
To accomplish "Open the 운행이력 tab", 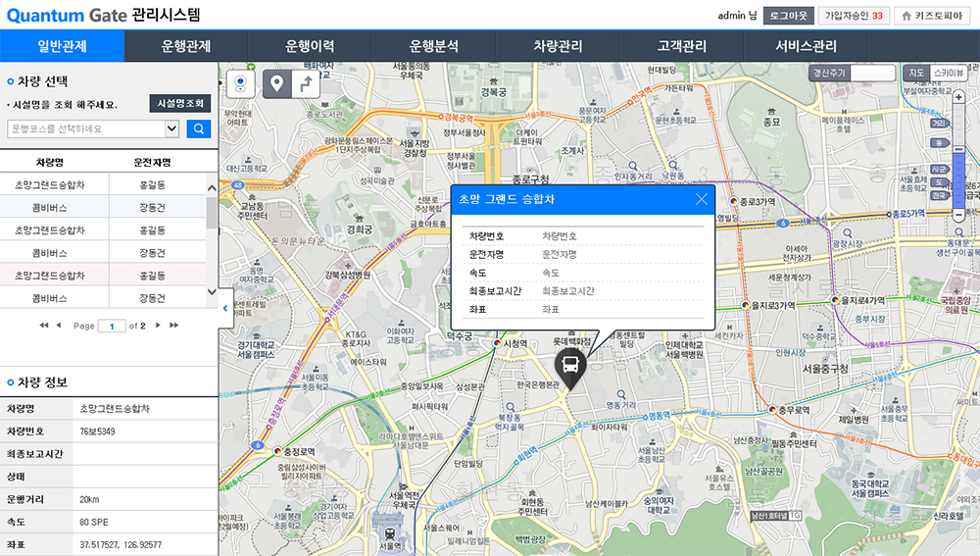I will 310,46.
